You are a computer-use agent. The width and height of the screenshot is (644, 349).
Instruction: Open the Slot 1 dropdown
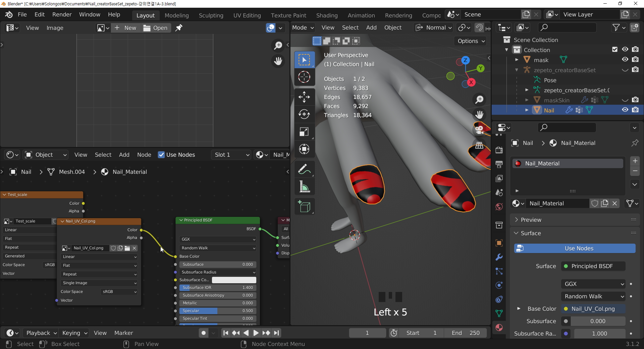[231, 155]
